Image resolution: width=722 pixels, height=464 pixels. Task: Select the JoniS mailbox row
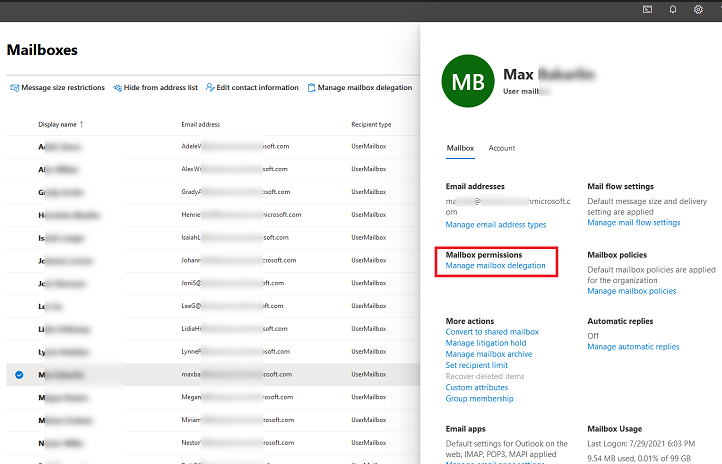(x=213, y=283)
